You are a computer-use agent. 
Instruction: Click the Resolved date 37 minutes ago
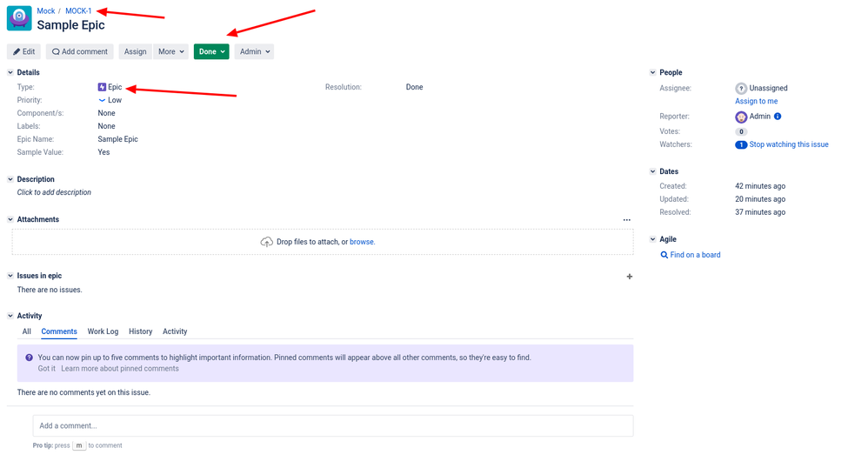[x=760, y=212]
